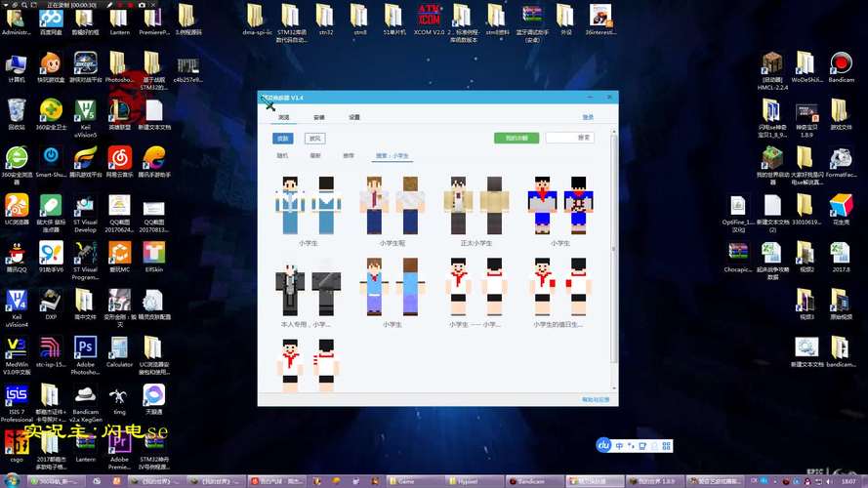Select the blue Superman-style 小学生 skin
The image size is (868, 488).
coord(560,212)
